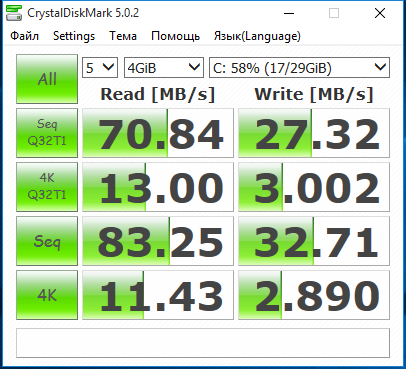Screen dimensions: 406x369
Task: Open the Помощь menu
Action: (x=175, y=36)
